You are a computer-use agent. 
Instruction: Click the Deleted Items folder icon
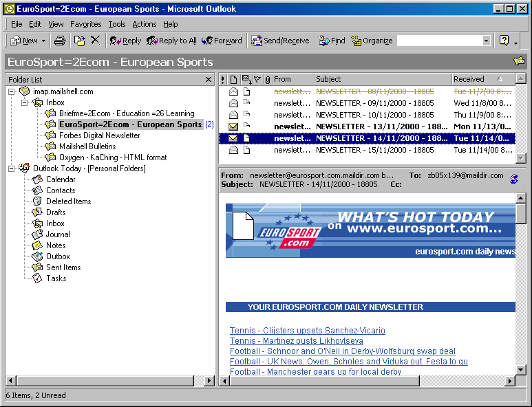(37, 201)
